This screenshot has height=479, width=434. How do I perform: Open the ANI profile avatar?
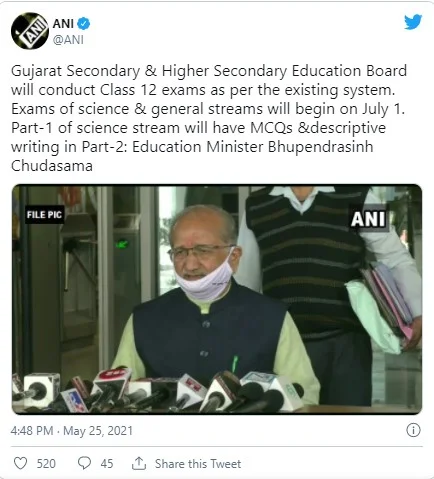point(30,31)
